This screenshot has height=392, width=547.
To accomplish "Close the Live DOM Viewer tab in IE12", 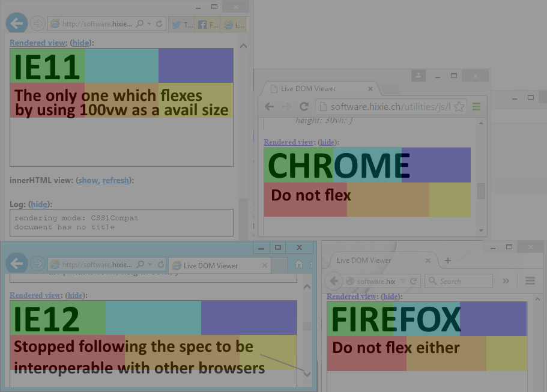I will click(265, 265).
